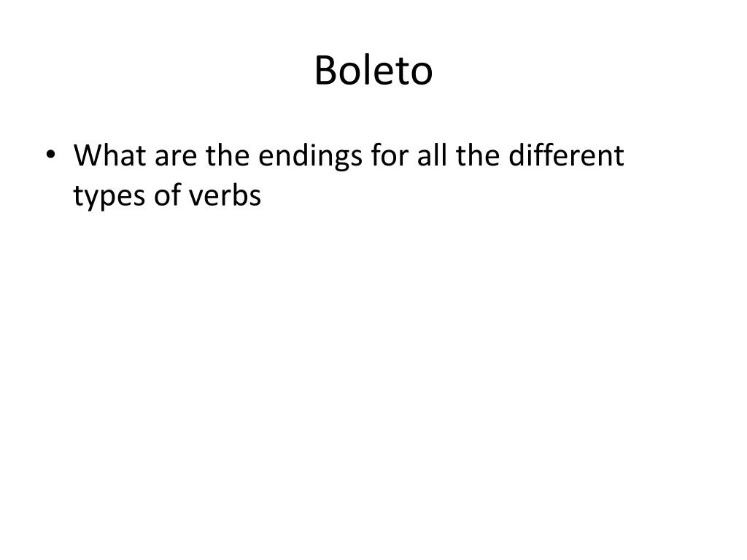Click the word "are" after "What"
Screen dimensions: 747x560
coord(175,158)
